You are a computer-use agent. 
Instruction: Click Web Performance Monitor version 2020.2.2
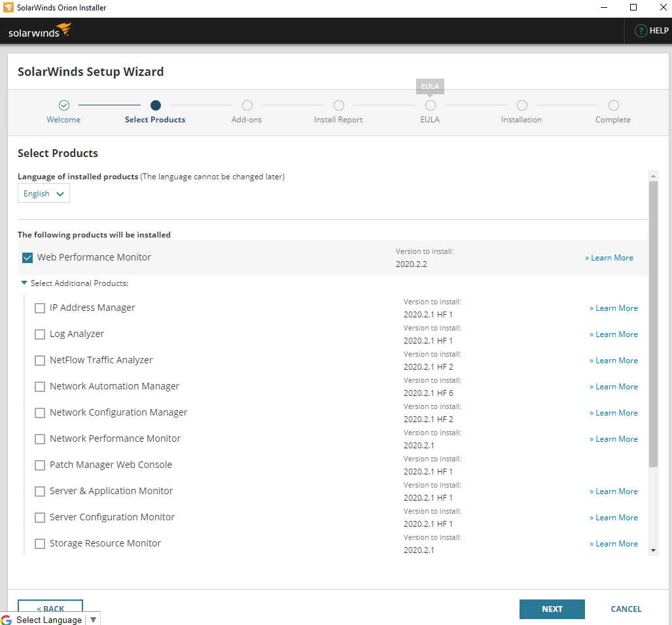click(411, 264)
